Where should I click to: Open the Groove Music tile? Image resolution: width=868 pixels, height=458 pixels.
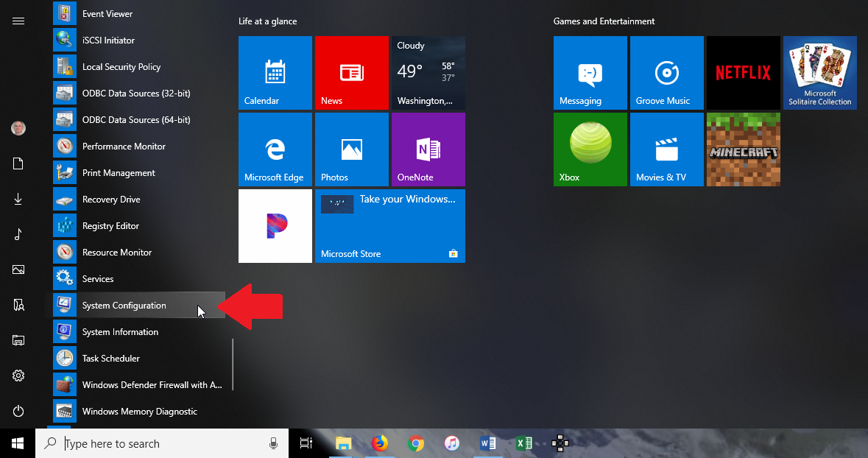[667, 73]
